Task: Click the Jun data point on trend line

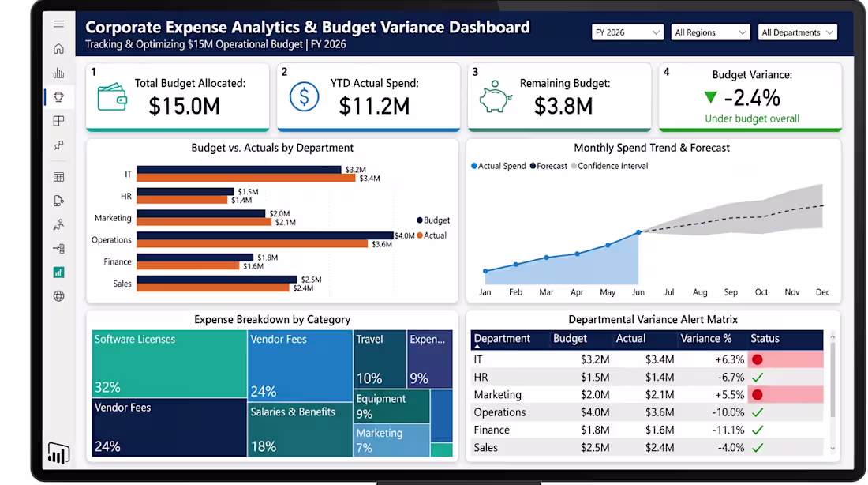Action: (x=638, y=232)
